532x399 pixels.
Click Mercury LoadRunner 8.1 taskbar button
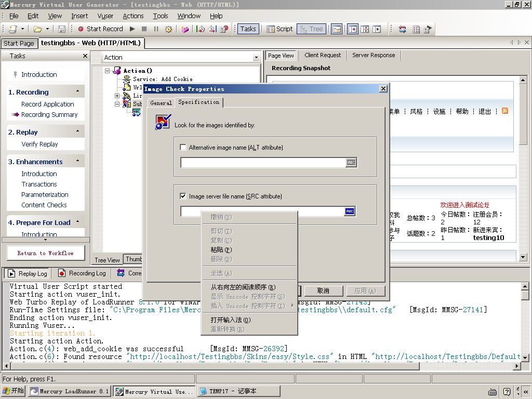(70, 391)
